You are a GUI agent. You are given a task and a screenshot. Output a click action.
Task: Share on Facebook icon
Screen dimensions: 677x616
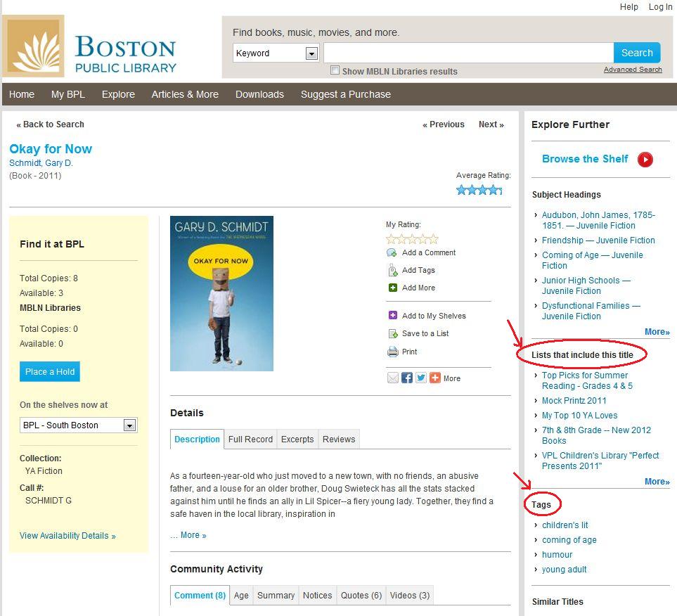tap(407, 378)
